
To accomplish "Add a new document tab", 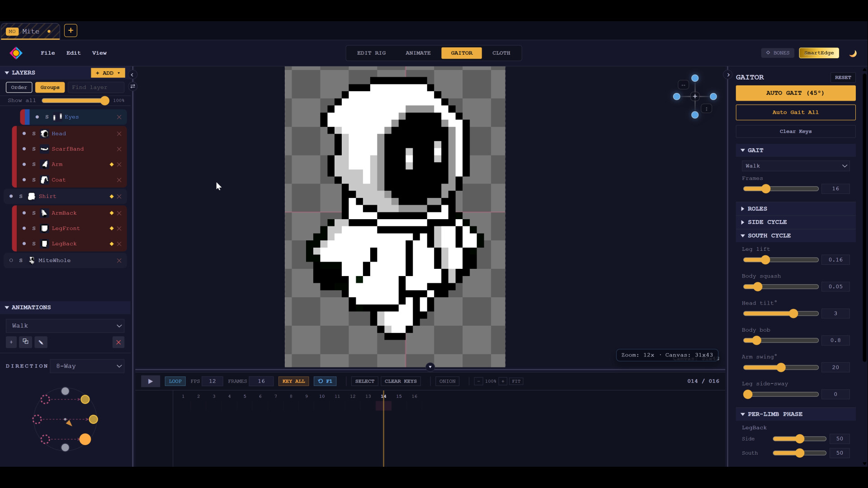I will (71, 30).
